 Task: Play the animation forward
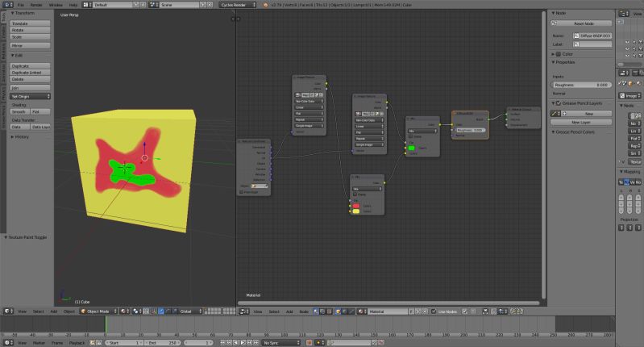pyautogui.click(x=243, y=342)
